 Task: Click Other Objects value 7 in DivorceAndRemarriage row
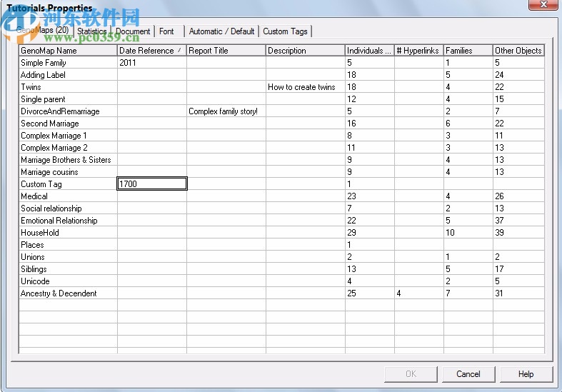[x=518, y=111]
